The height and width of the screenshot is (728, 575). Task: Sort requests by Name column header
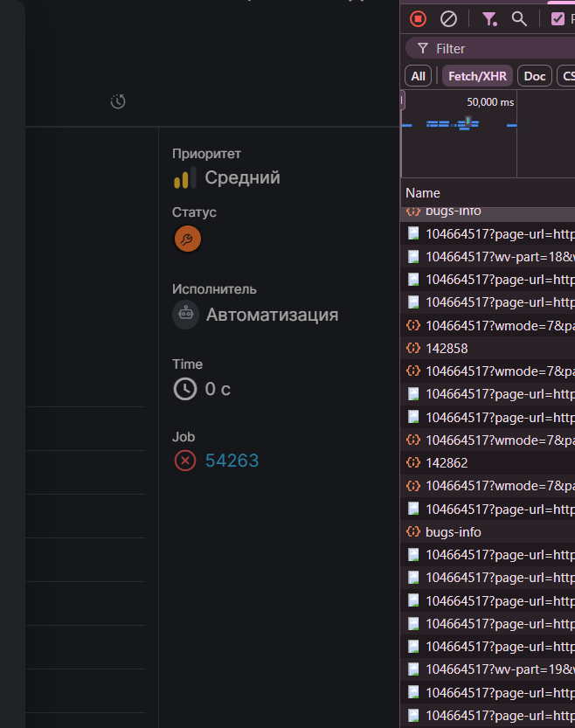tap(423, 192)
